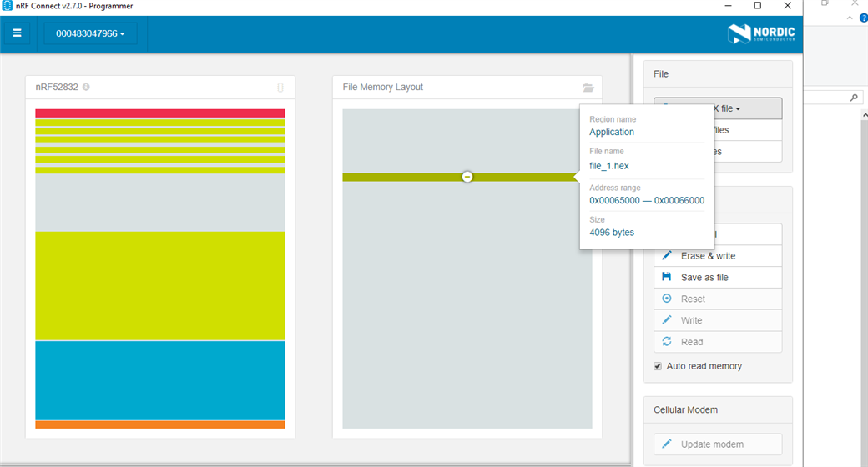Click the Save as file floppy icon
This screenshot has width=868, height=467.
pos(667,277)
